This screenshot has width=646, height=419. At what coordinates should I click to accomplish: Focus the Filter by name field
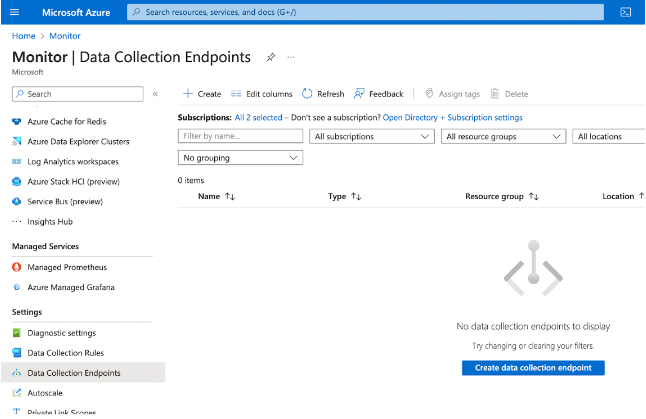pos(240,136)
